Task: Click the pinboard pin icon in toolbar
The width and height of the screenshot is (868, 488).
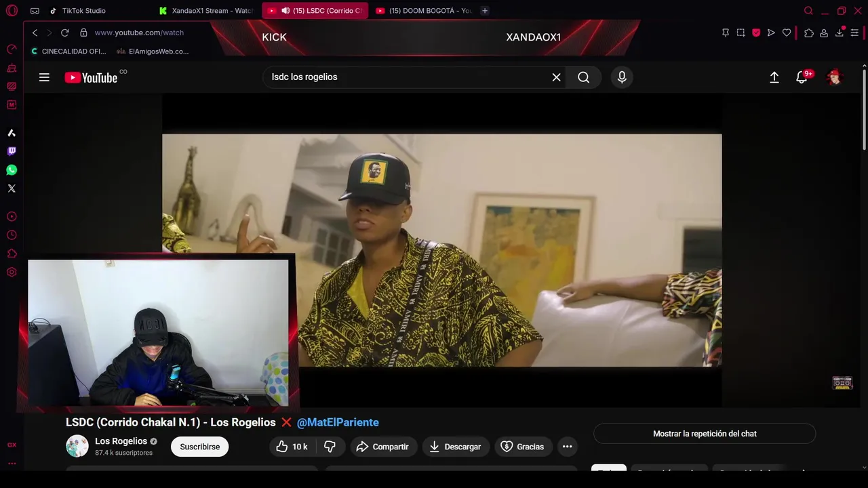Action: [726, 33]
